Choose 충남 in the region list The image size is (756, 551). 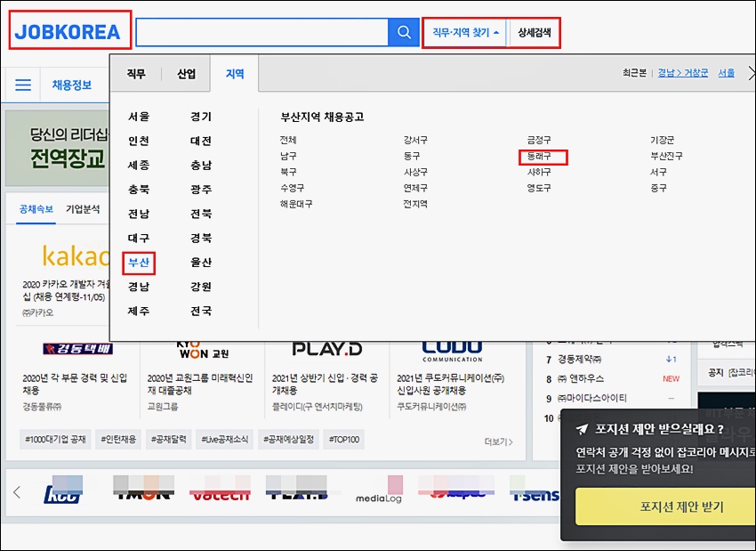[201, 165]
